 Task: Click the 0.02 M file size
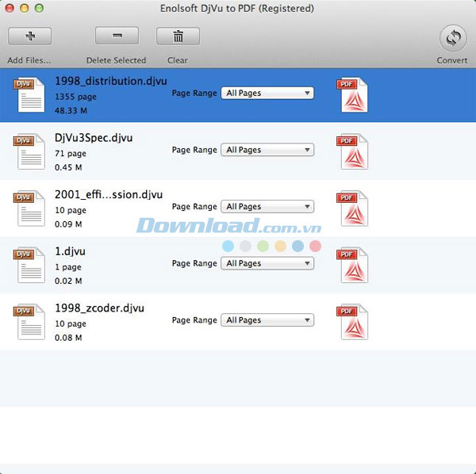(68, 281)
